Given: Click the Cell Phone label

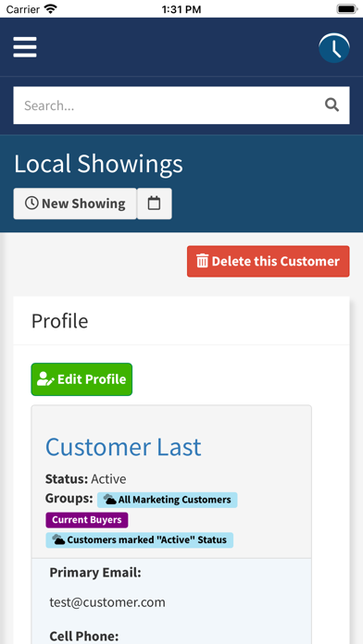Looking at the screenshot, I should click(x=84, y=637).
